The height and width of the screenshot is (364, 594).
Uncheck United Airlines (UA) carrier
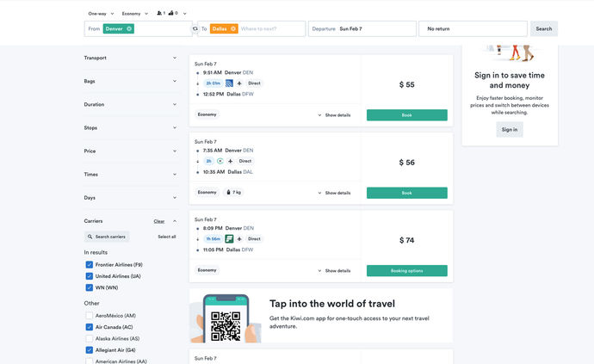[90, 276]
